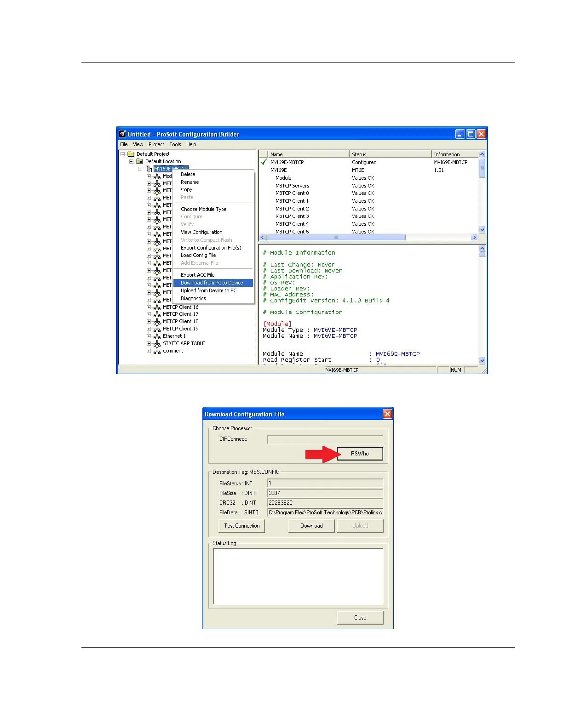The width and height of the screenshot is (563, 728).
Task: Click the CIPConnect input field
Action: tap(325, 439)
